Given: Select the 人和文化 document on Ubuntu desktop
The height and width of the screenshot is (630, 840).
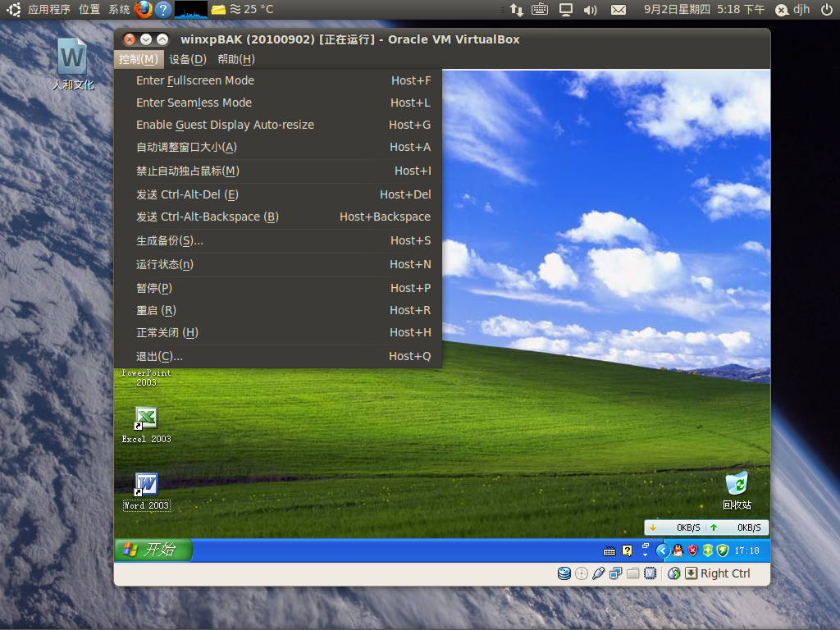Looking at the screenshot, I should (73, 64).
